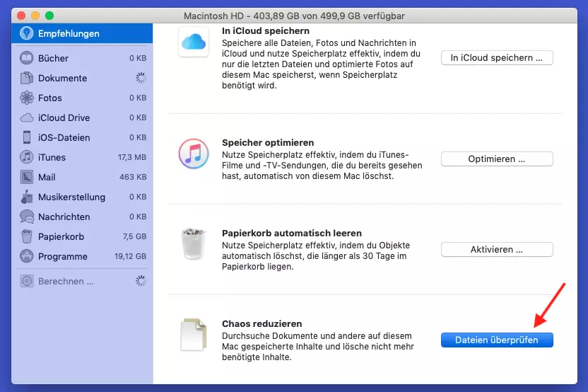Click the iCloud Drive cloud icon
The height and width of the screenshot is (392, 588).
pos(27,118)
